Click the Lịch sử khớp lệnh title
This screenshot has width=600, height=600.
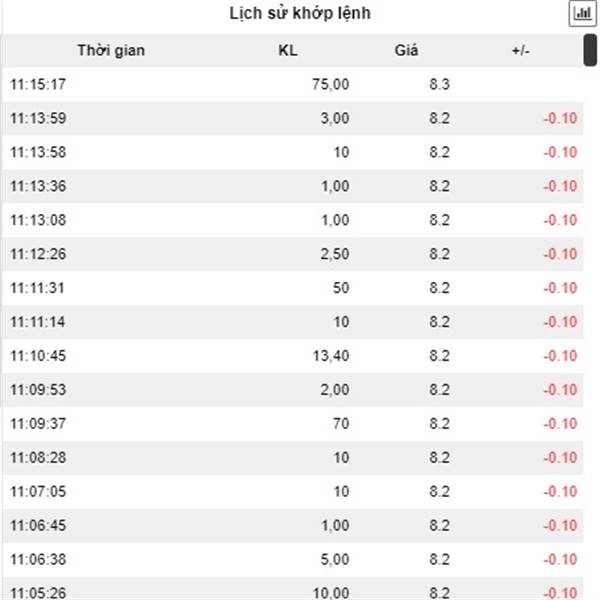pyautogui.click(x=300, y=13)
